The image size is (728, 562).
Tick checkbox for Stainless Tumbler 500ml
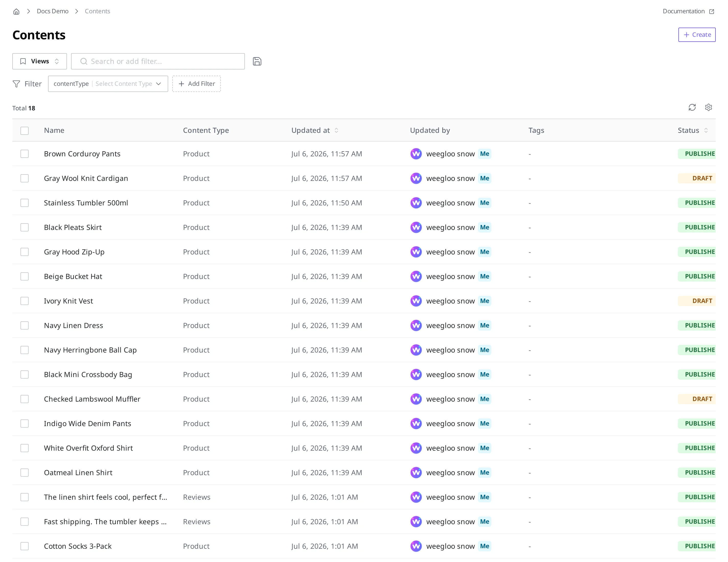pyautogui.click(x=24, y=203)
